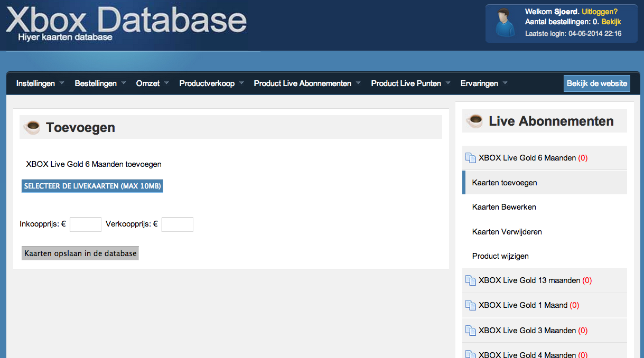Click document icon next to XBOX Live Gold 13 maanden
Screen dimensions: 644x358
click(x=470, y=280)
